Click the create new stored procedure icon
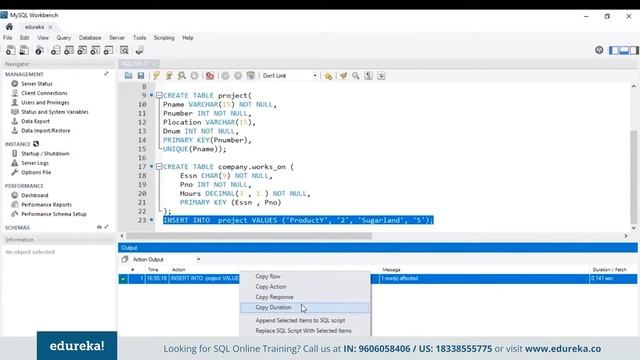Screen dimensions: 640x360 [95, 50]
